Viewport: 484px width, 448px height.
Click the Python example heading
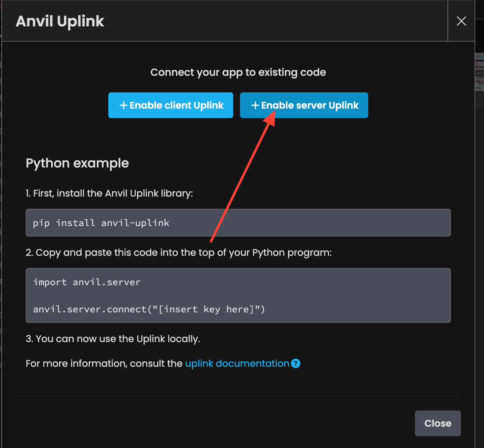[x=77, y=163]
